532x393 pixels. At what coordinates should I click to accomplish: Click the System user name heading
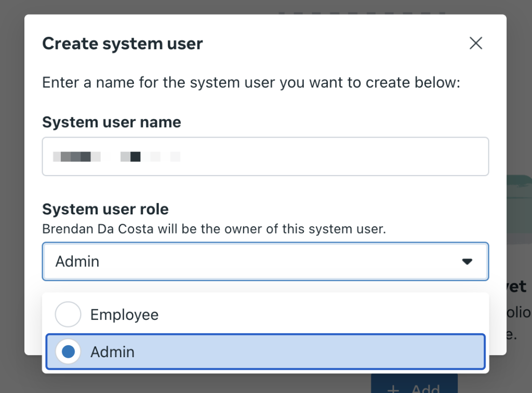click(111, 122)
